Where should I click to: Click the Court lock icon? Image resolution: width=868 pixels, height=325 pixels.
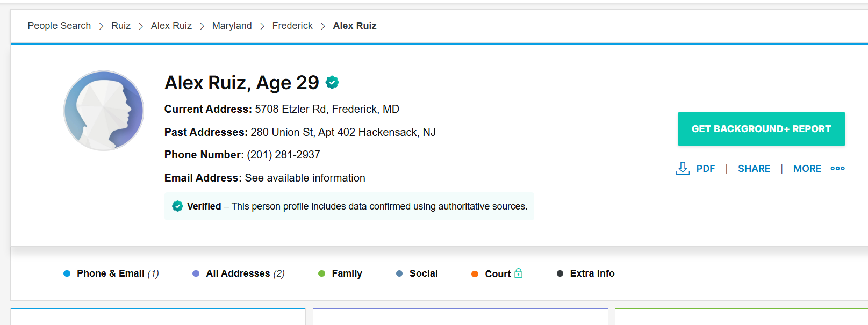(x=518, y=273)
